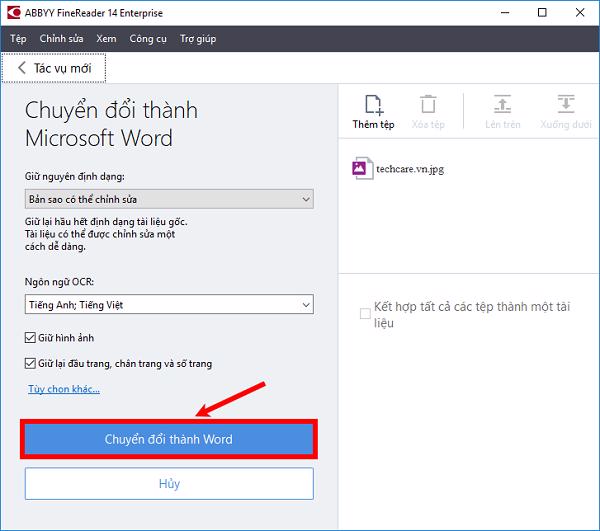Uncheck Giữ lại đầu trang, chân trang và số trang

(x=30, y=363)
